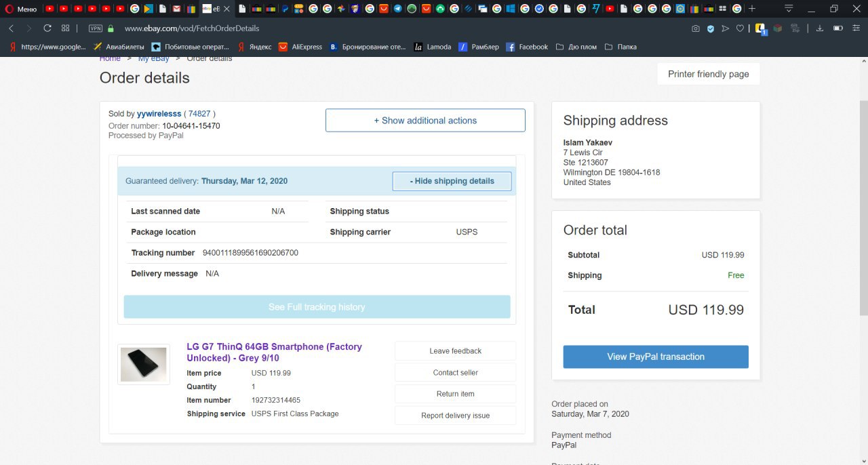
Task: Open the camera snapshot tool
Action: pyautogui.click(x=696, y=28)
